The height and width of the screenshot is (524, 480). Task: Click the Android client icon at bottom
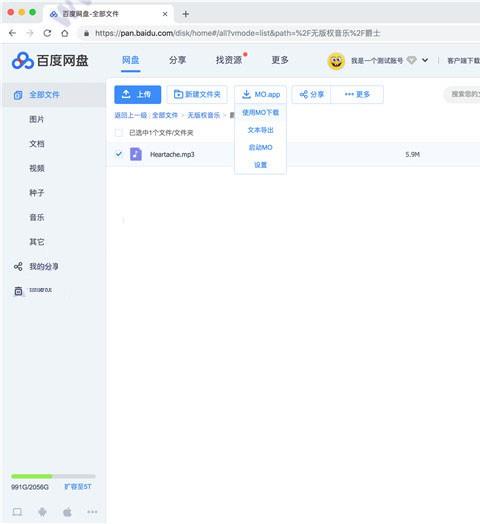(x=42, y=512)
